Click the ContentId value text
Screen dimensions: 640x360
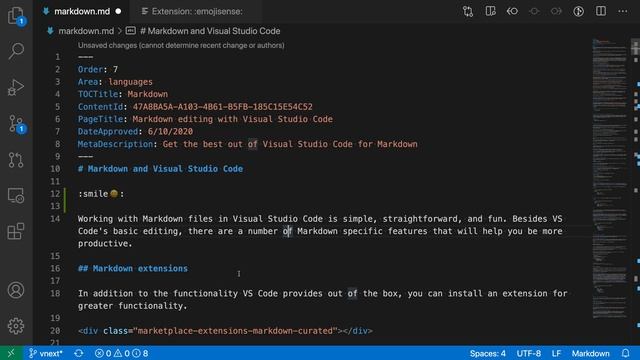click(222, 107)
